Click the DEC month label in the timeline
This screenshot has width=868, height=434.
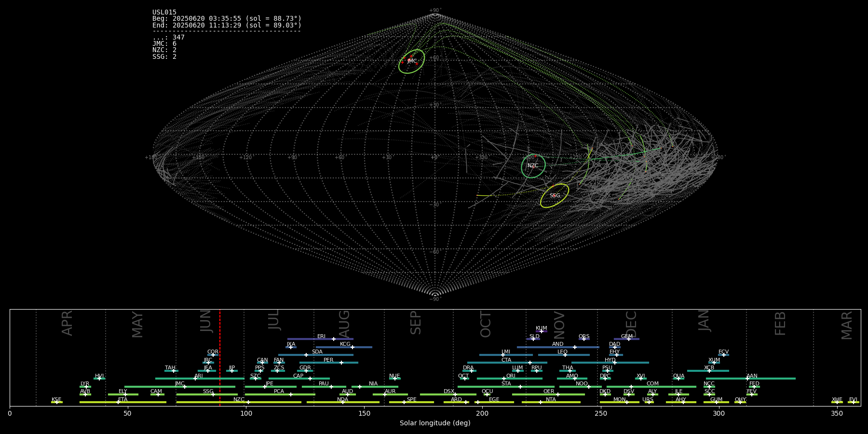tap(631, 324)
